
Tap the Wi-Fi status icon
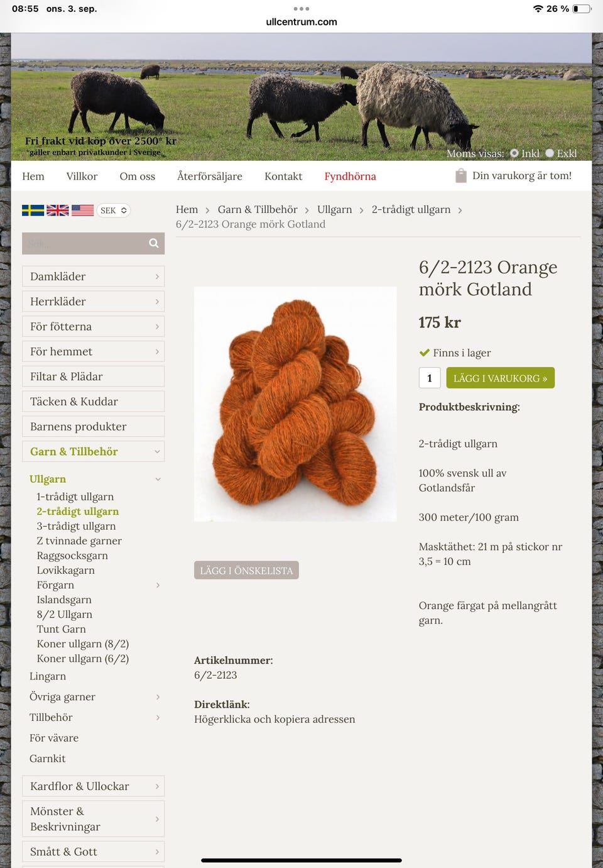tap(538, 9)
